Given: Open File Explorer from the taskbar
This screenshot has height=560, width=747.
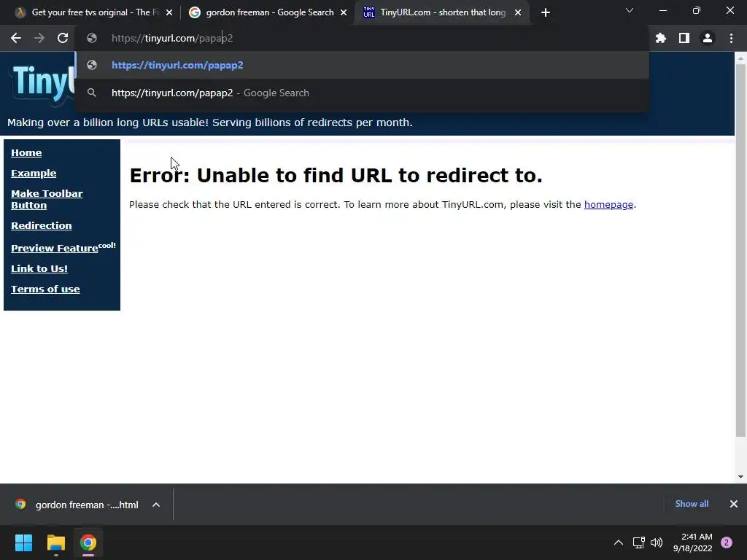Looking at the screenshot, I should click(55, 542).
